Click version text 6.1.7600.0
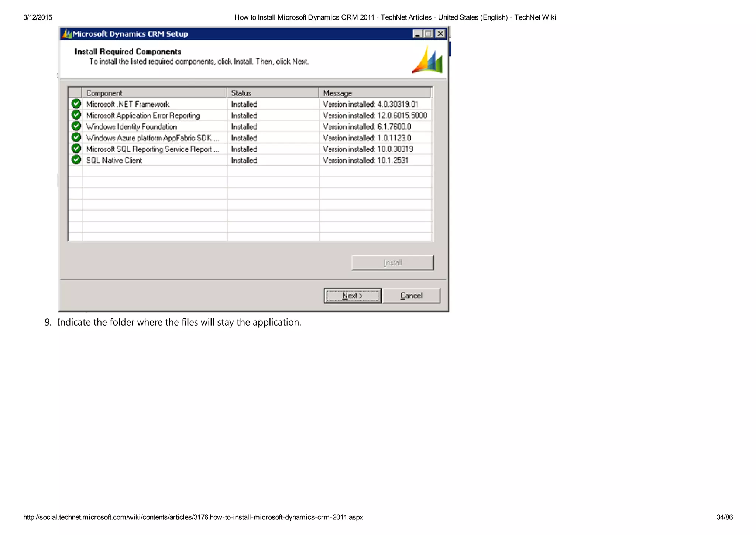This screenshot has width=756, height=535. point(394,126)
